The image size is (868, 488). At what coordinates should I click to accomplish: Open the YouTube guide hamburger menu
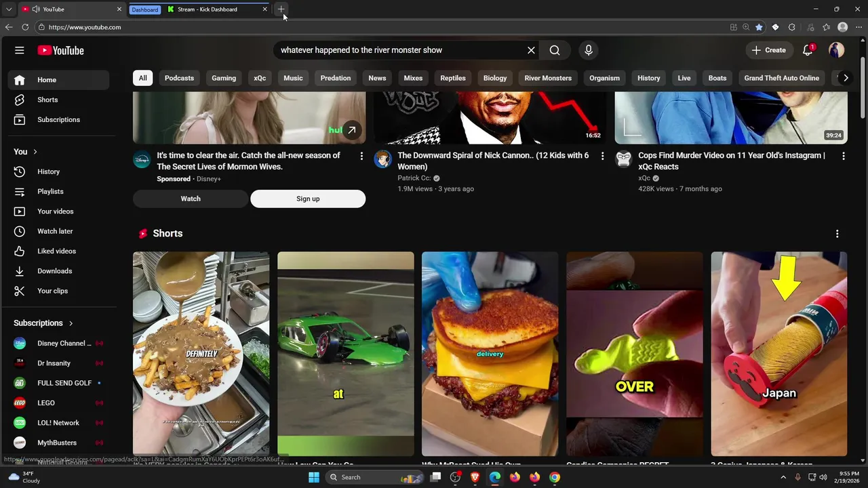[20, 50]
